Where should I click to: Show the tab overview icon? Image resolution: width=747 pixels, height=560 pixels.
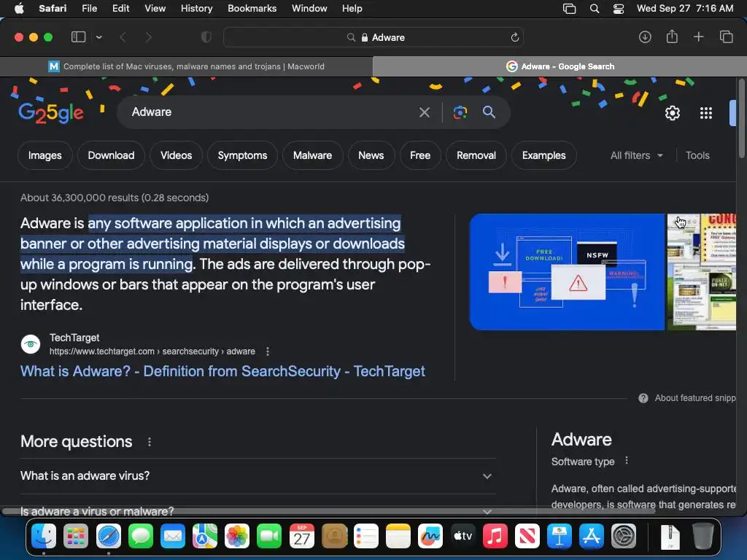tap(726, 36)
